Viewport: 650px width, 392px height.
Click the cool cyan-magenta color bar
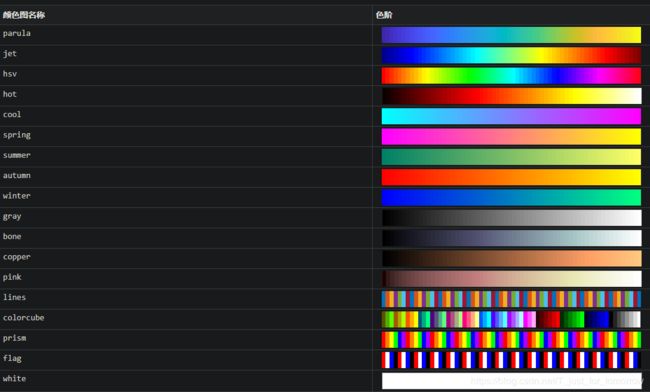[x=511, y=116]
